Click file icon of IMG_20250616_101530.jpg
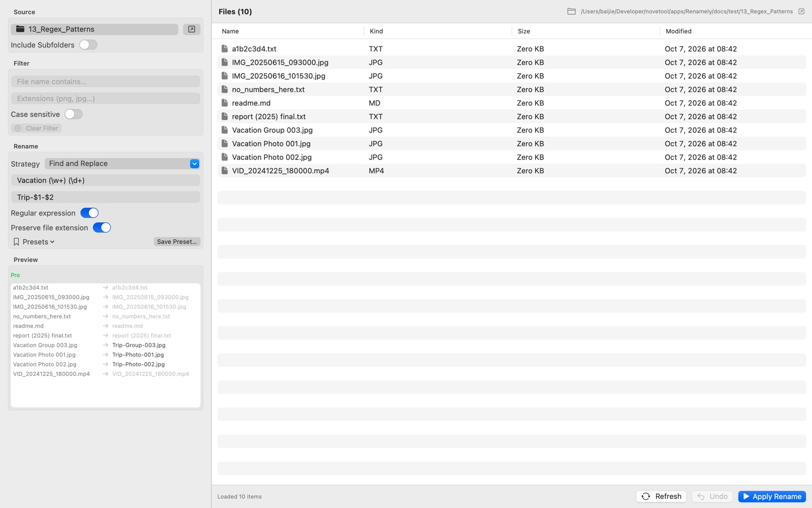This screenshot has width=812, height=508. click(224, 76)
